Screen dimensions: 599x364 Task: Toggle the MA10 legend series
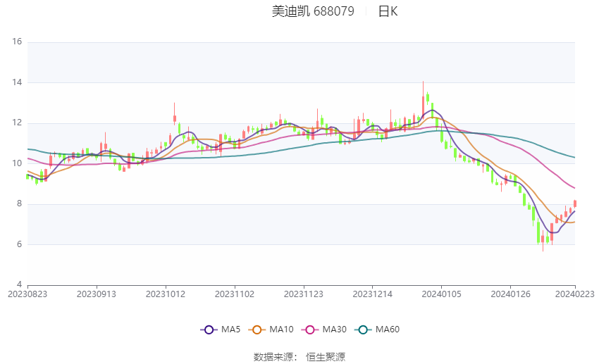coord(271,330)
